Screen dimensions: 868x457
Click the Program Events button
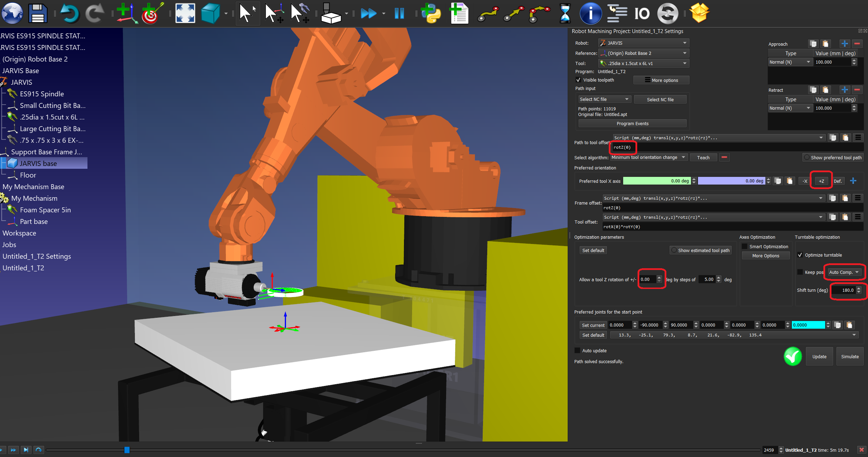(x=632, y=123)
